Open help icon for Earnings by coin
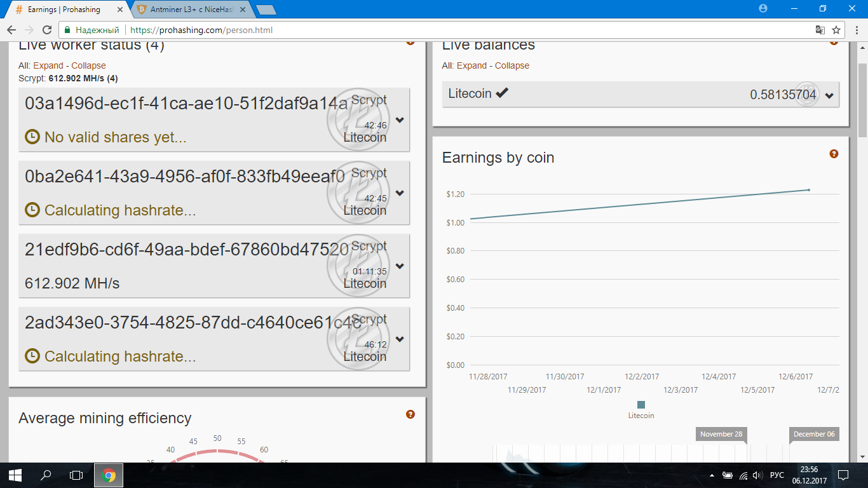Viewport: 868px width, 488px height. tap(834, 154)
